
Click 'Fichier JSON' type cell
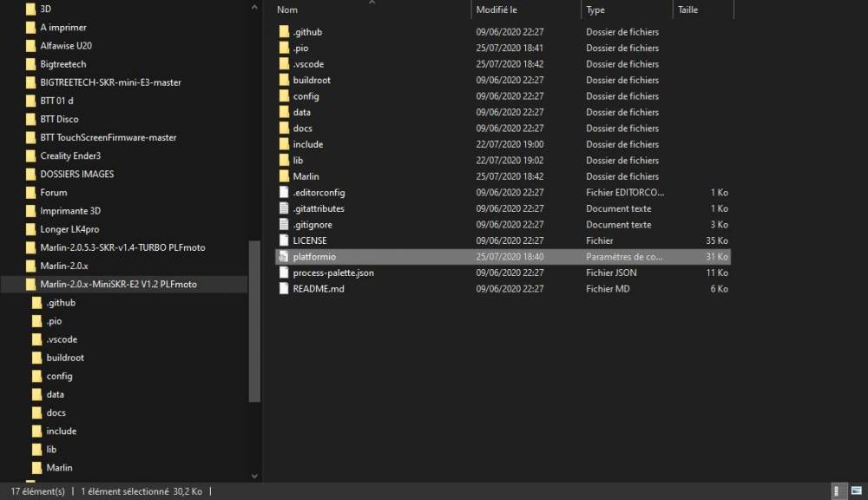tap(611, 273)
